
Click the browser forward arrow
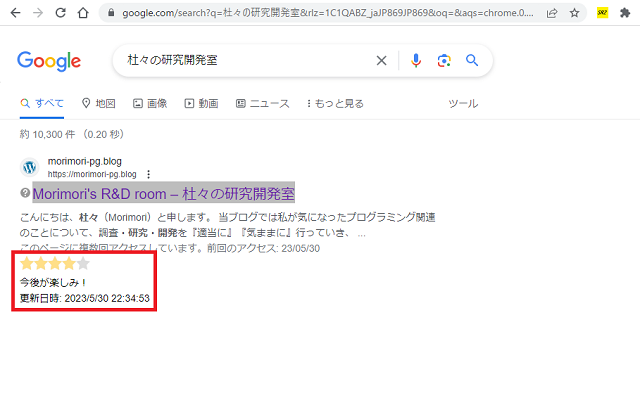[38, 13]
